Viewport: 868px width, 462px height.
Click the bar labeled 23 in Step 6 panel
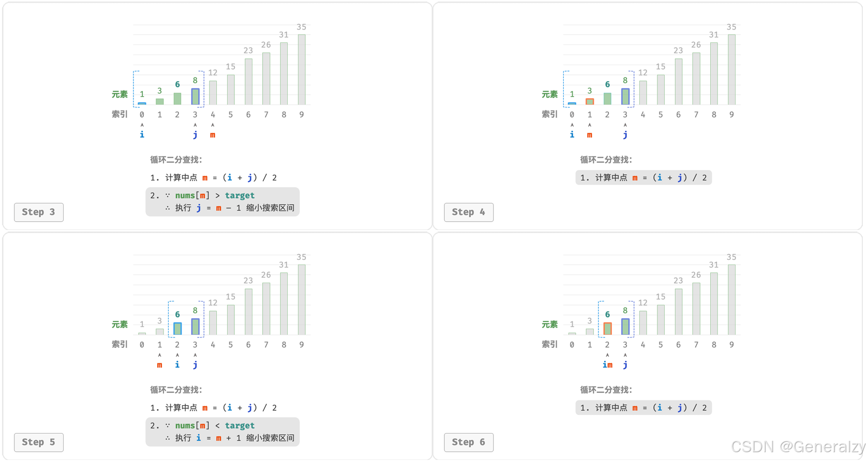click(x=678, y=312)
